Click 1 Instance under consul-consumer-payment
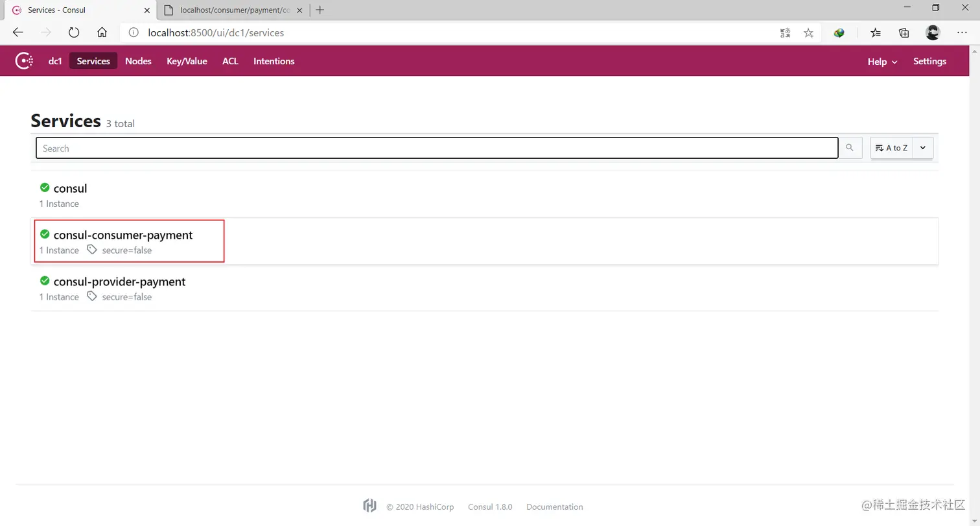The width and height of the screenshot is (980, 526). tap(59, 250)
